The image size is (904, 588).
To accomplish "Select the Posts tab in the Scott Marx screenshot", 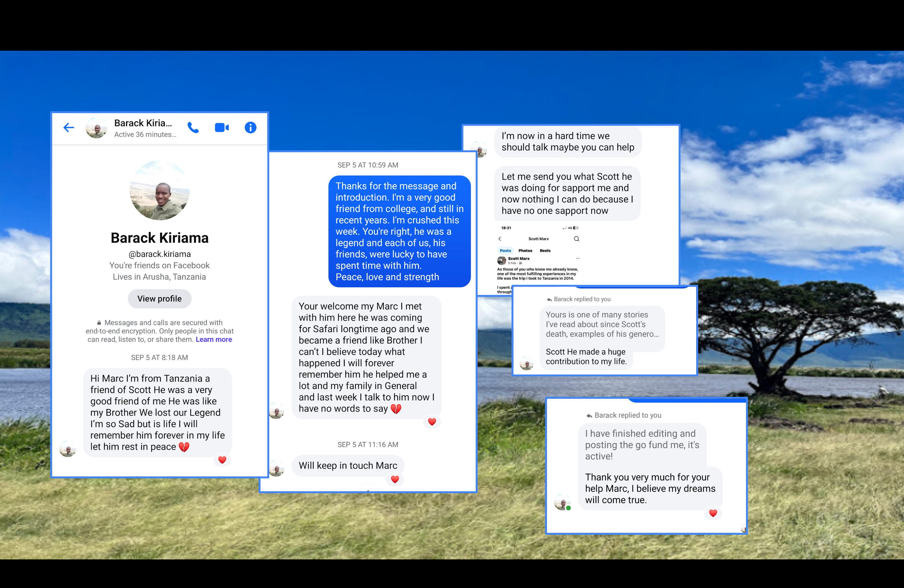I will point(505,251).
